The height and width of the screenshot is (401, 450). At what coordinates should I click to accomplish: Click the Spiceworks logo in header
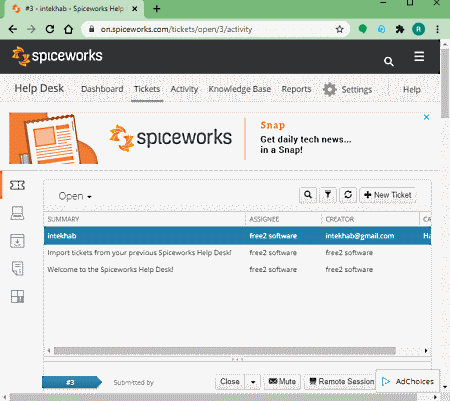(57, 56)
